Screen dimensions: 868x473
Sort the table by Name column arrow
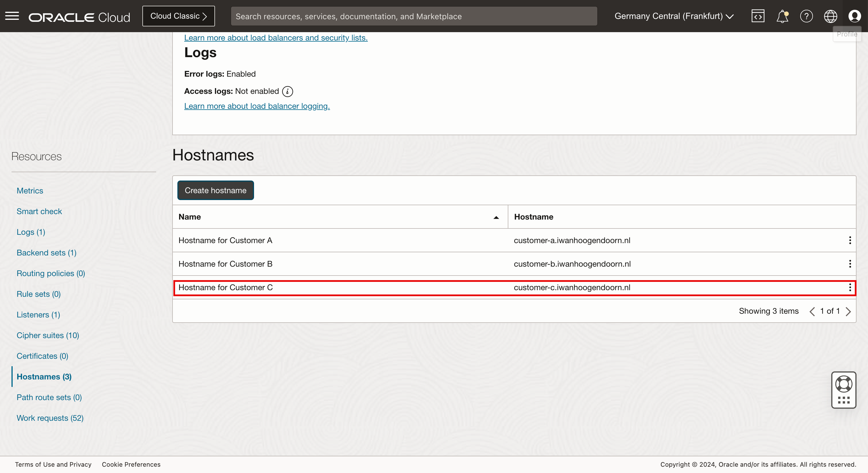pos(496,217)
